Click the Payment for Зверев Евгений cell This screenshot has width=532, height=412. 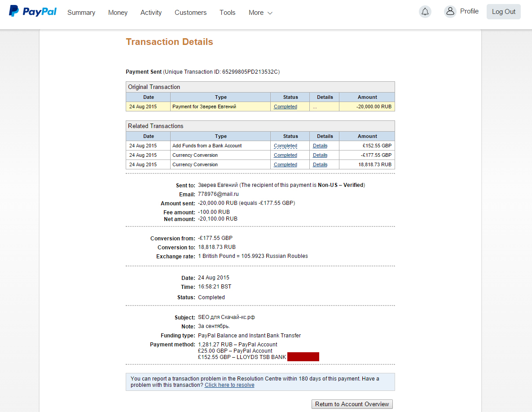pos(220,106)
